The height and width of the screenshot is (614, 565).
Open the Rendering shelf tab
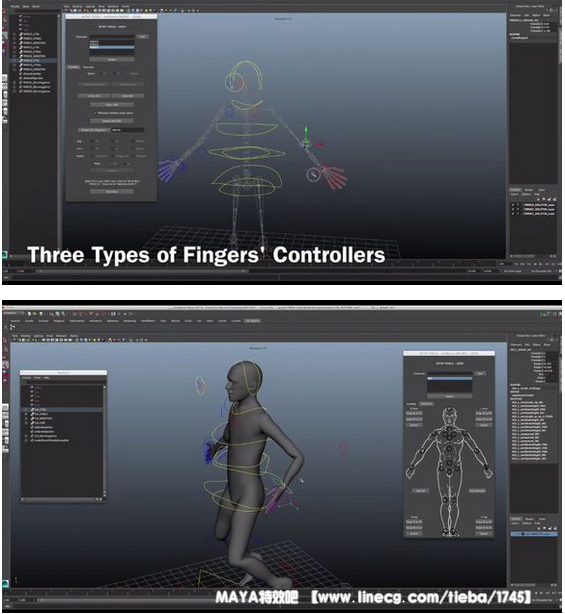pyautogui.click(x=129, y=321)
